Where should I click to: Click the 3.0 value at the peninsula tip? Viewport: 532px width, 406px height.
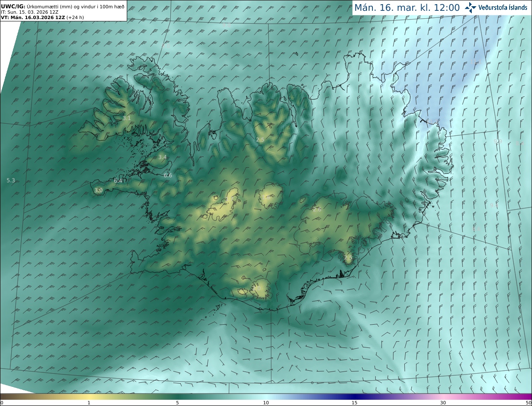coord(98,191)
